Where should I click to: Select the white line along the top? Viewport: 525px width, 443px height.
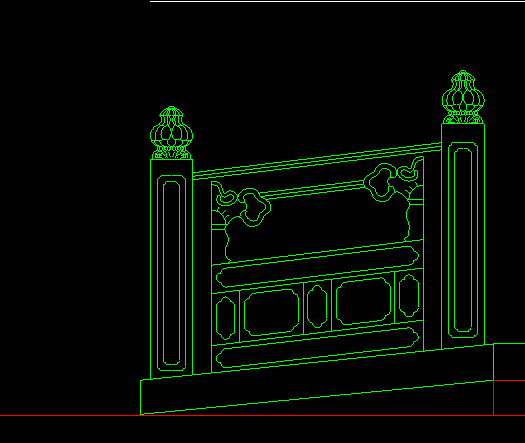pyautogui.click(x=338, y=2)
